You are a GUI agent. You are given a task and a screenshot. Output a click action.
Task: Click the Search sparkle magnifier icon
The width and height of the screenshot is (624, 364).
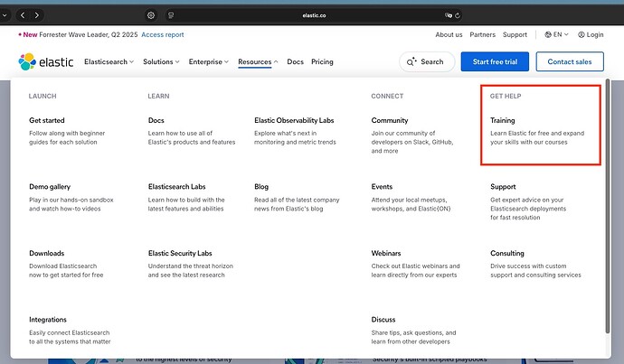click(411, 61)
